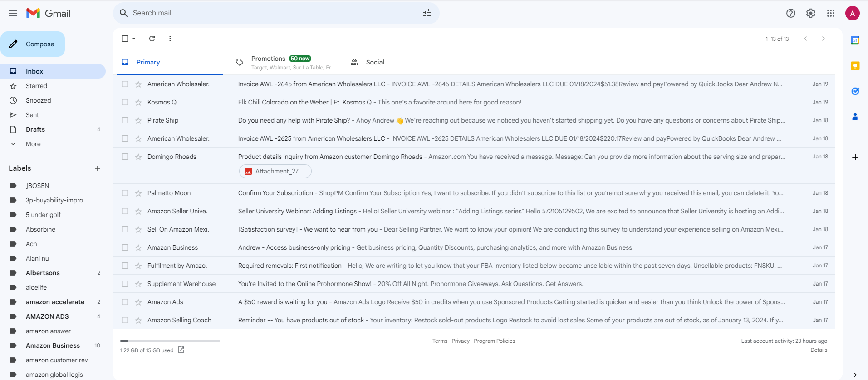Star the Domingo Rhoads email
Image resolution: width=868 pixels, height=380 pixels.
tap(138, 157)
